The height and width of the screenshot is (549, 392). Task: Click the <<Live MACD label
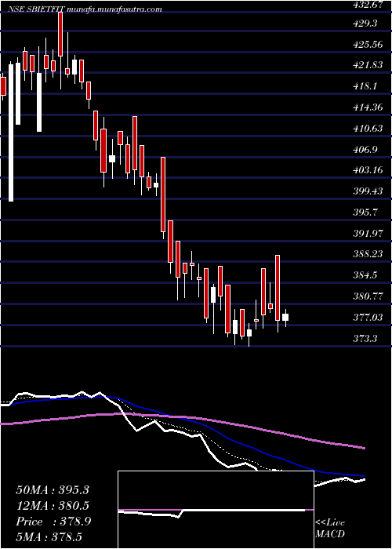(330, 529)
